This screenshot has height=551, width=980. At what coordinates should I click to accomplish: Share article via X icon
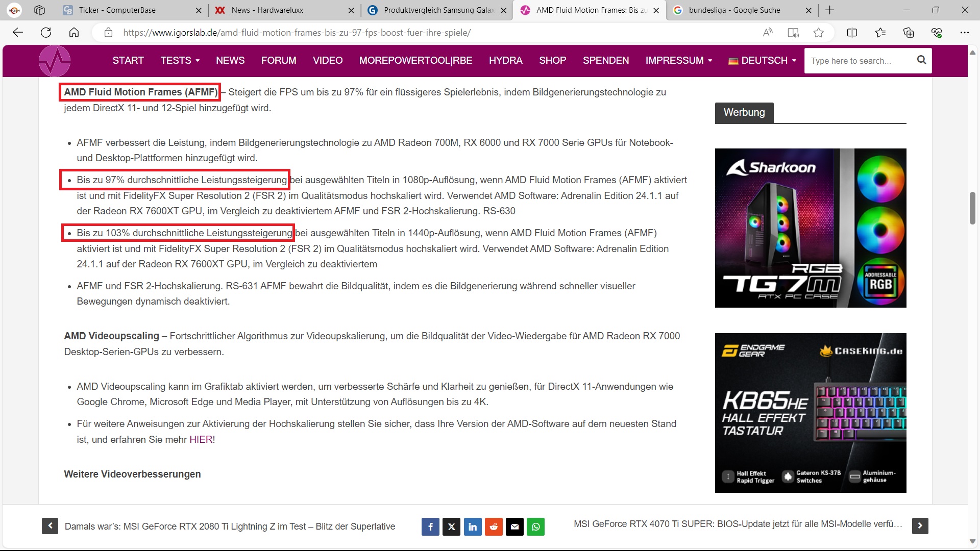click(451, 527)
